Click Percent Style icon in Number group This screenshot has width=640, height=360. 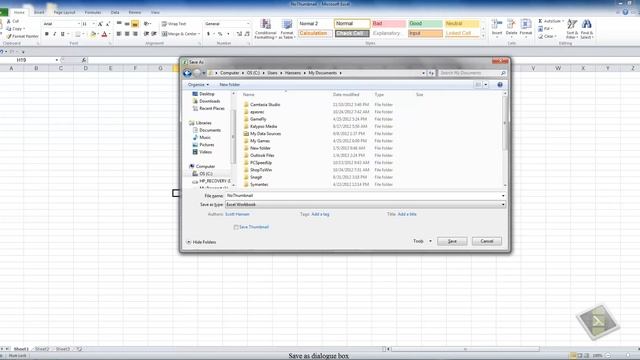[x=220, y=34]
